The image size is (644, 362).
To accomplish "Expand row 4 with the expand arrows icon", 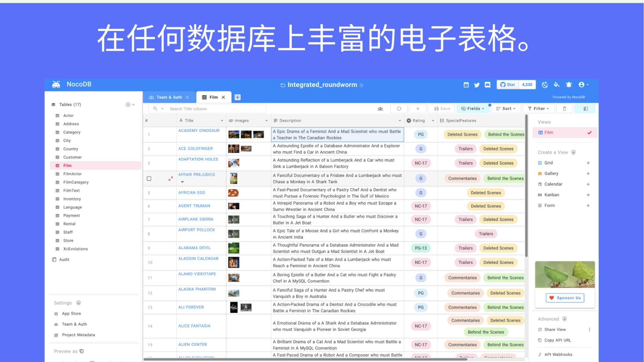I will [171, 179].
